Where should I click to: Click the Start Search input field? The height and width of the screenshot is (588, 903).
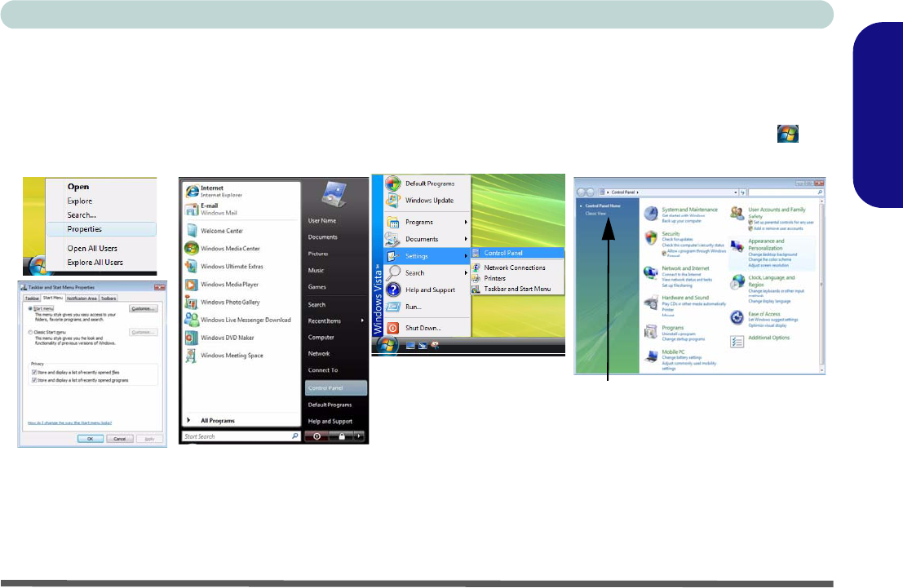(235, 436)
